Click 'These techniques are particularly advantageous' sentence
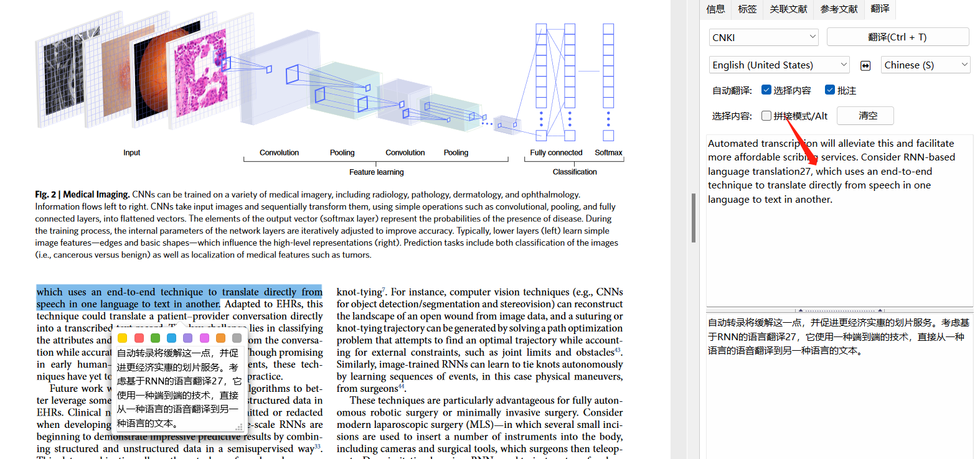Viewport: 980px width, 459px height. coord(451,401)
